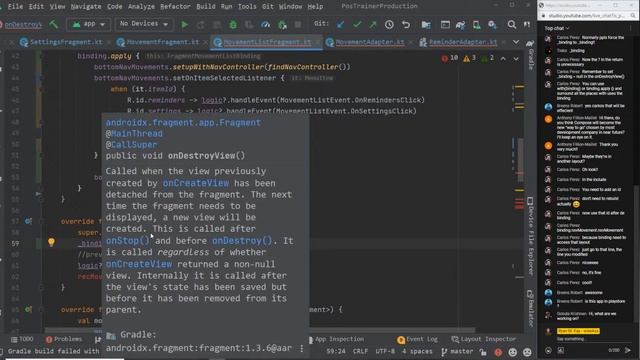Open the AVD Manager device icon

pos(476,24)
